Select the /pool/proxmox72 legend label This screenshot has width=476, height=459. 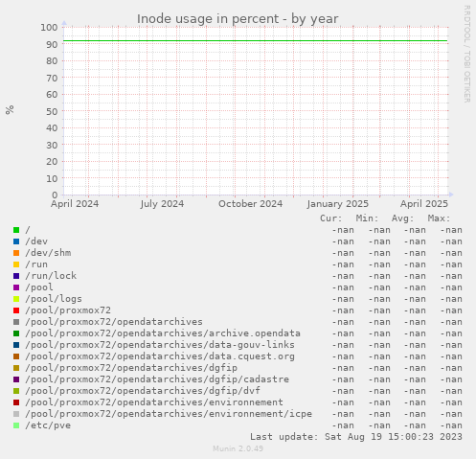pos(68,310)
